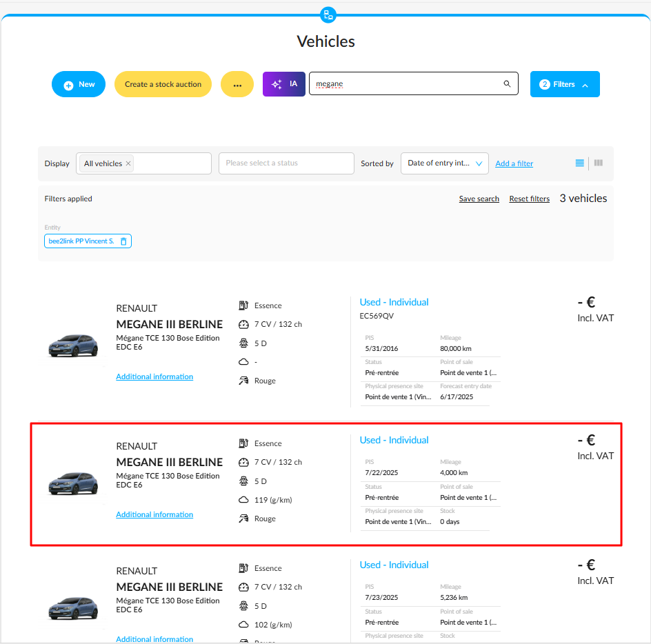
Task: Click fuel pump icon of the EC569QV vehicle
Action: click(x=243, y=305)
